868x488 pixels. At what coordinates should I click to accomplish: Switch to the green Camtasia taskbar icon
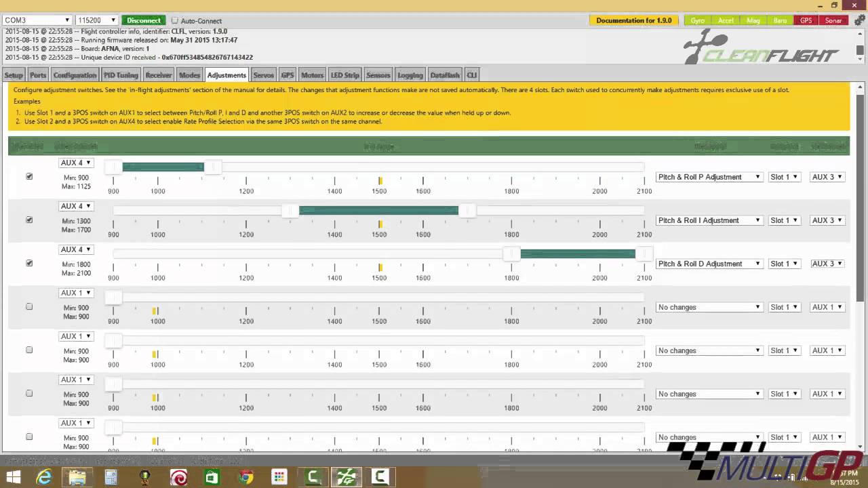pyautogui.click(x=313, y=477)
